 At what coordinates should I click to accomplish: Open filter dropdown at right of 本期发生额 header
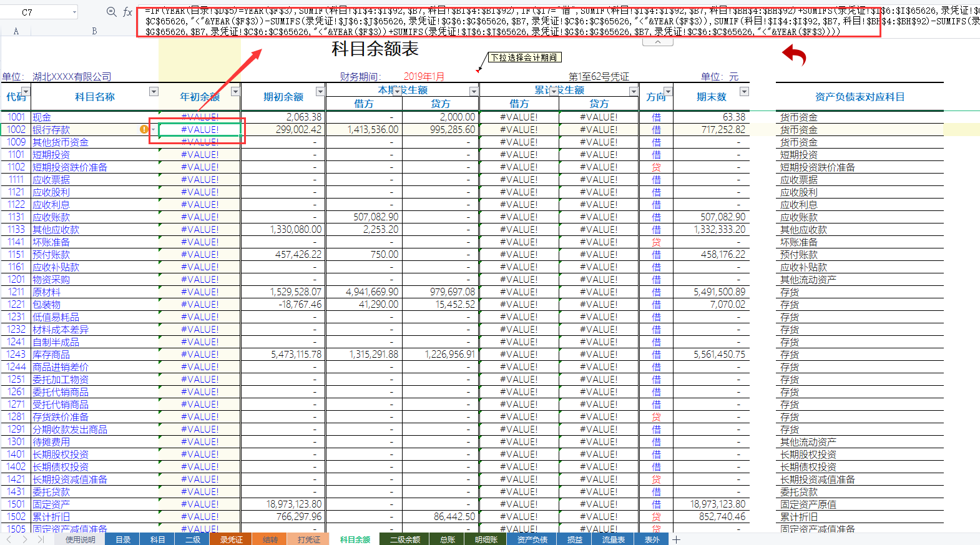[474, 92]
